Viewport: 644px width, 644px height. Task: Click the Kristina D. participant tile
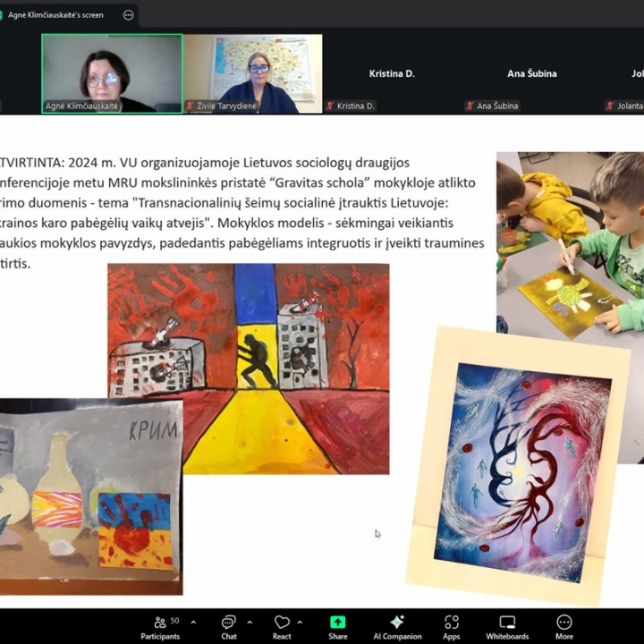[392, 73]
